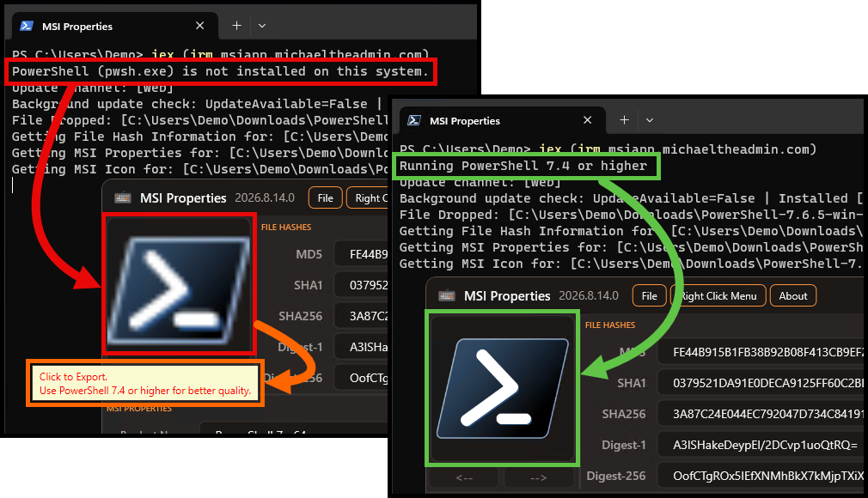Select the MSI Properties tab in background terminal
Screen dimensions: 868x498
(114, 26)
